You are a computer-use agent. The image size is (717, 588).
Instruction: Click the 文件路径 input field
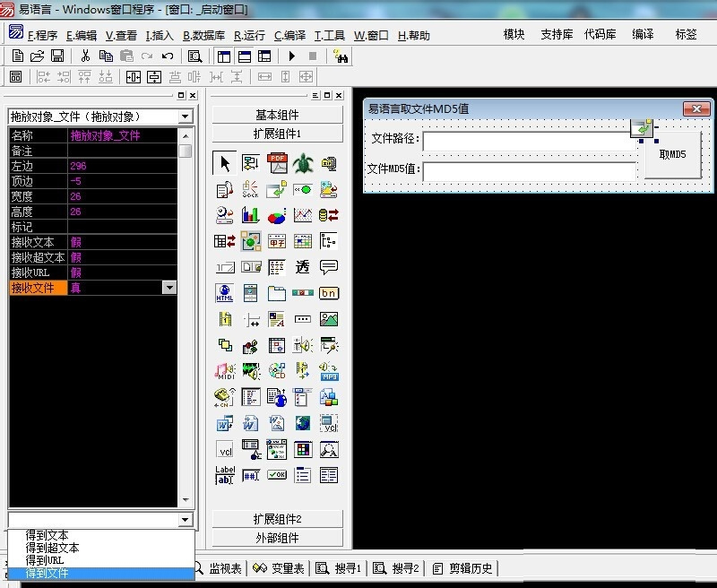(x=528, y=141)
